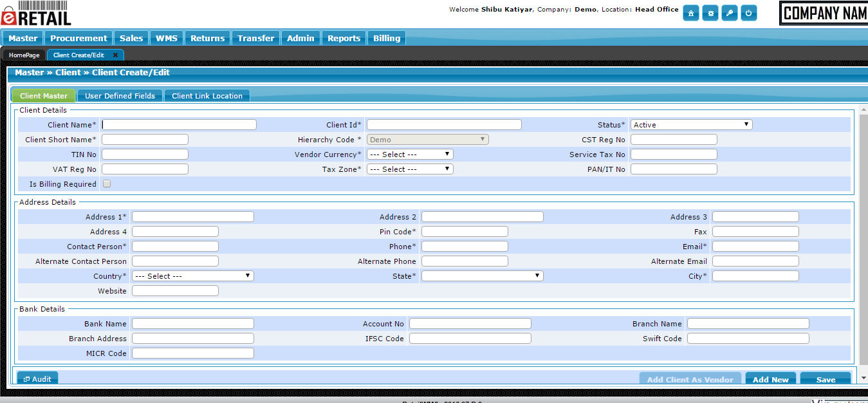Log out using the power icon
The width and height of the screenshot is (868, 403).
click(749, 13)
